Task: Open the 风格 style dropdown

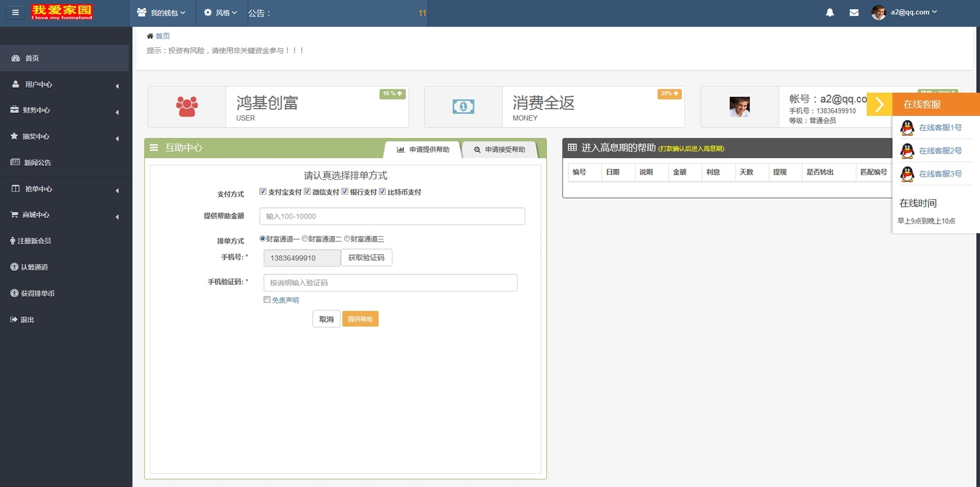Action: pyautogui.click(x=220, y=13)
